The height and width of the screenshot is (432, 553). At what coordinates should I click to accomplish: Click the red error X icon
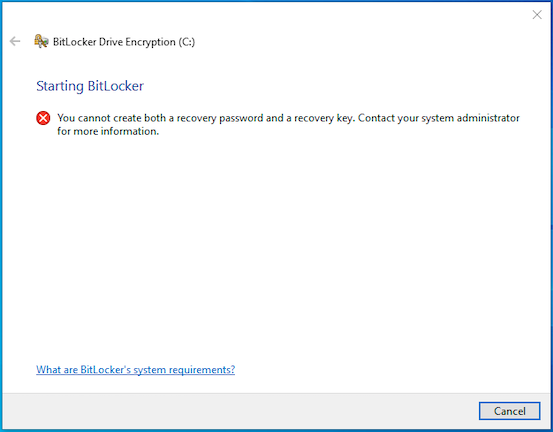pos(43,118)
